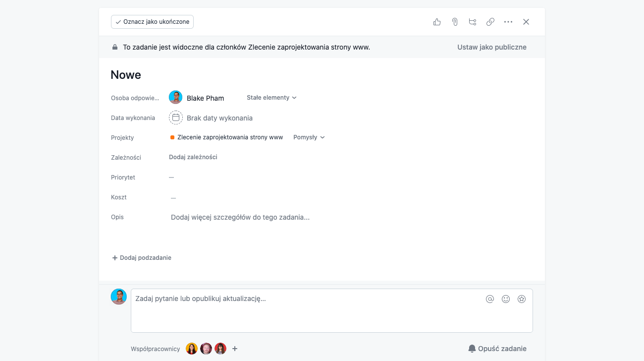Open the subtask branch icon in the header

point(473,22)
